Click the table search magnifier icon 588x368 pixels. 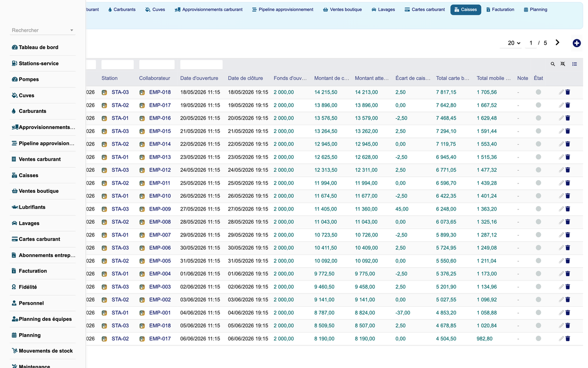553,64
